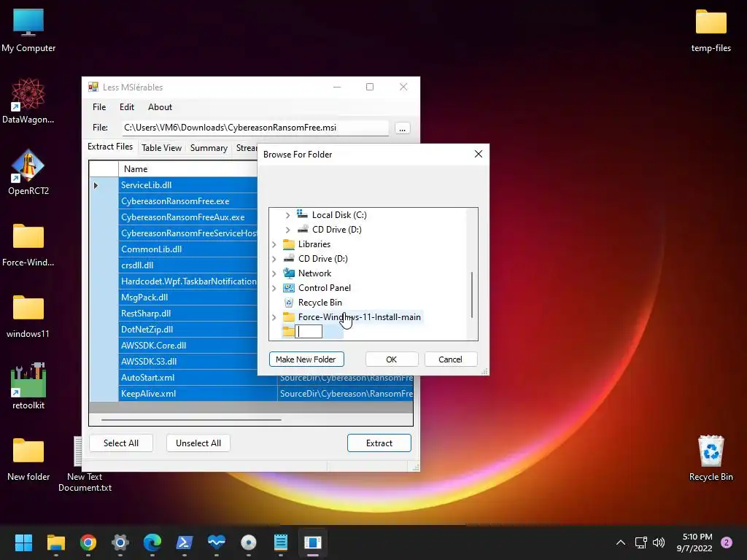
Task: Expand the Network node
Action: [x=274, y=274]
